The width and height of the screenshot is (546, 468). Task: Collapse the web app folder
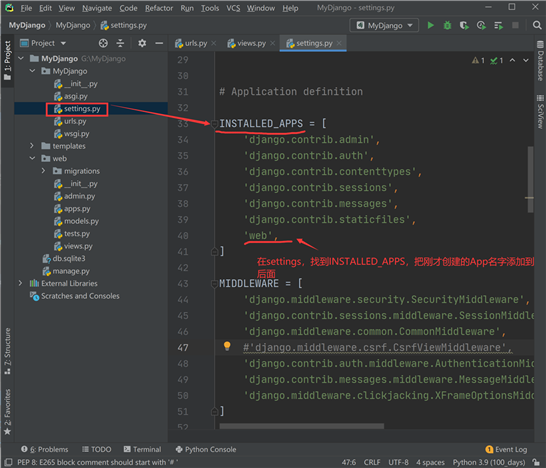(x=32, y=158)
